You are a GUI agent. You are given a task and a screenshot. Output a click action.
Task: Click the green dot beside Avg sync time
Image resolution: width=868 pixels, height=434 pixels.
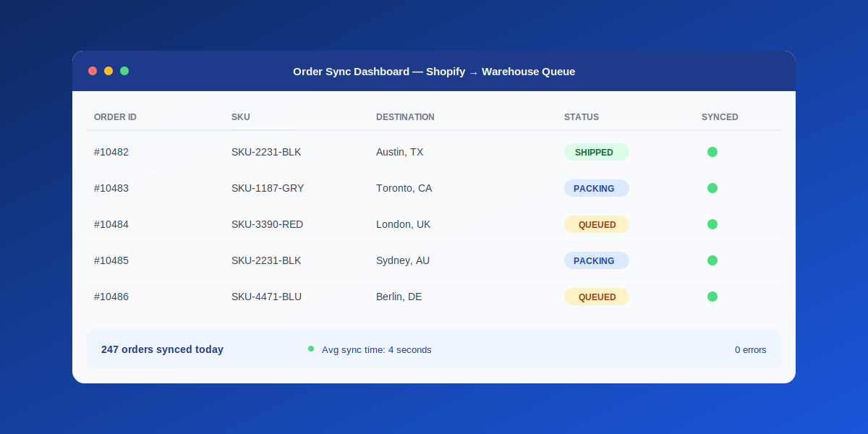coord(311,349)
